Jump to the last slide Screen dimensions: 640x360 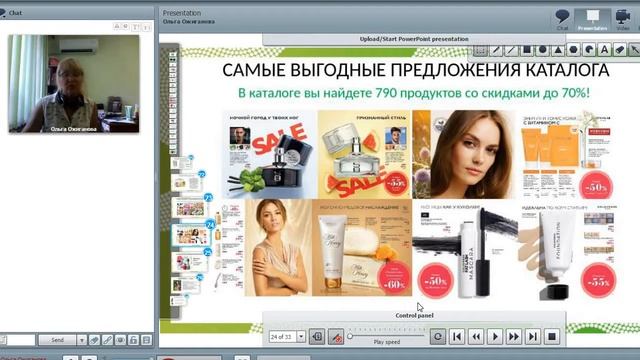point(533,337)
